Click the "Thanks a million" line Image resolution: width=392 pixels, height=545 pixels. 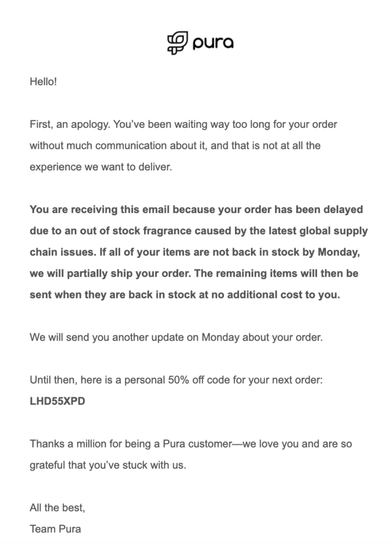click(x=190, y=443)
